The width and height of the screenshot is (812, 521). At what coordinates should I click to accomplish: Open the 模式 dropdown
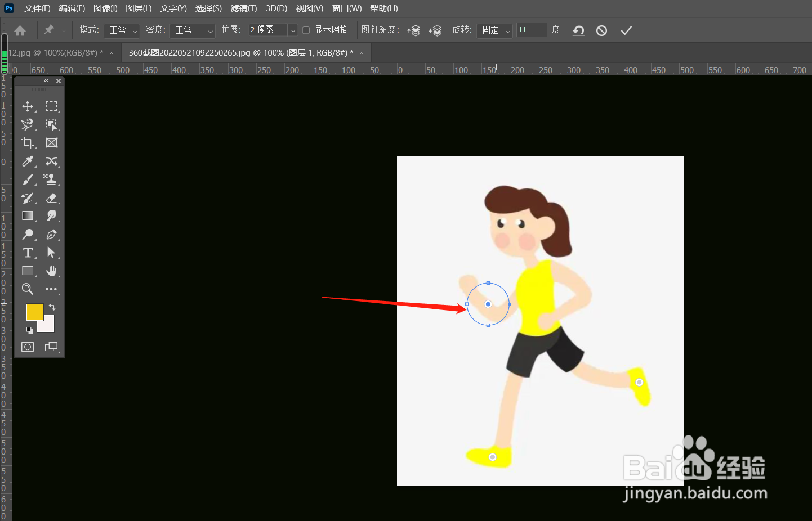[x=122, y=30]
